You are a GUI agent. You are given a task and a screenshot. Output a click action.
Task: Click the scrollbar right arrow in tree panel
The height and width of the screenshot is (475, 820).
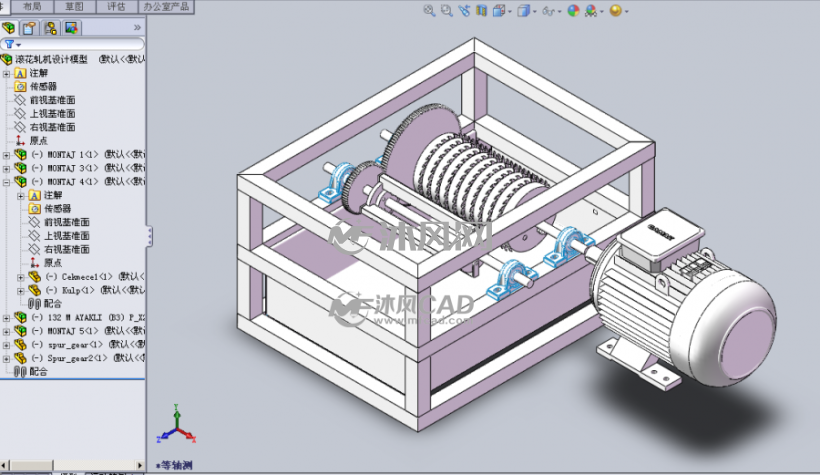[140, 465]
